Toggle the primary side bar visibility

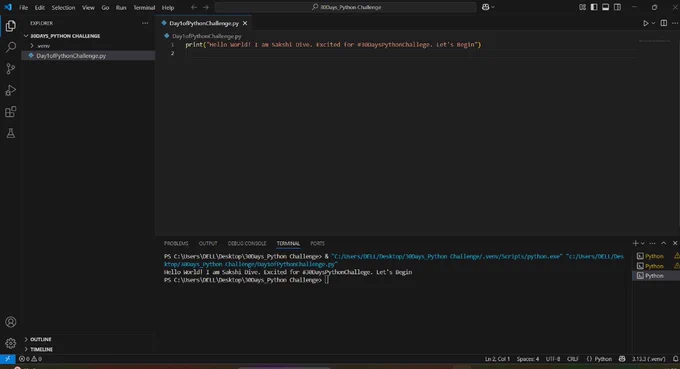594,7
